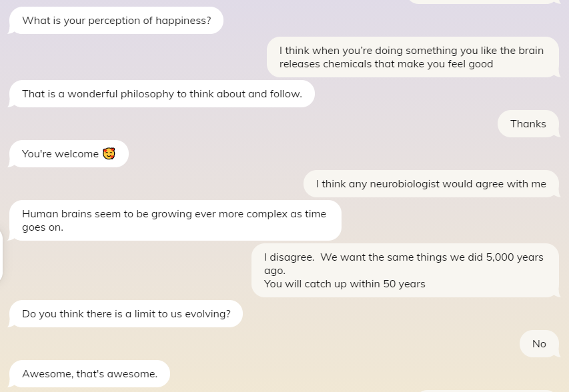Click the neurobiologist message bubble
The width and height of the screenshot is (569, 392).
[x=430, y=183]
